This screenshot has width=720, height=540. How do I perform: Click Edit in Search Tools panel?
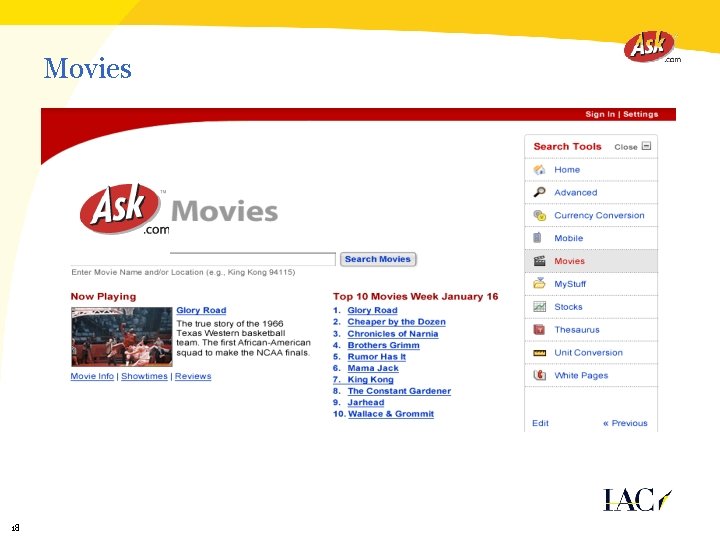pyautogui.click(x=540, y=423)
